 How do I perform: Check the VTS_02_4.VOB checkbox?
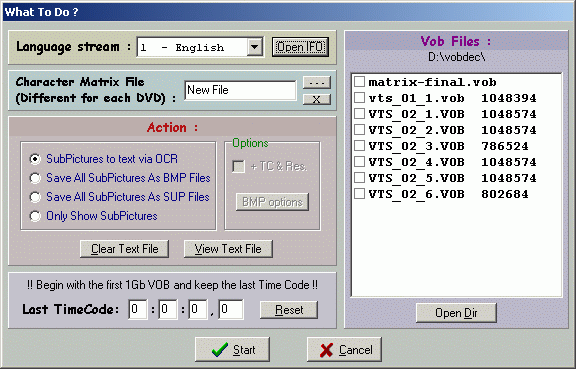(359, 162)
